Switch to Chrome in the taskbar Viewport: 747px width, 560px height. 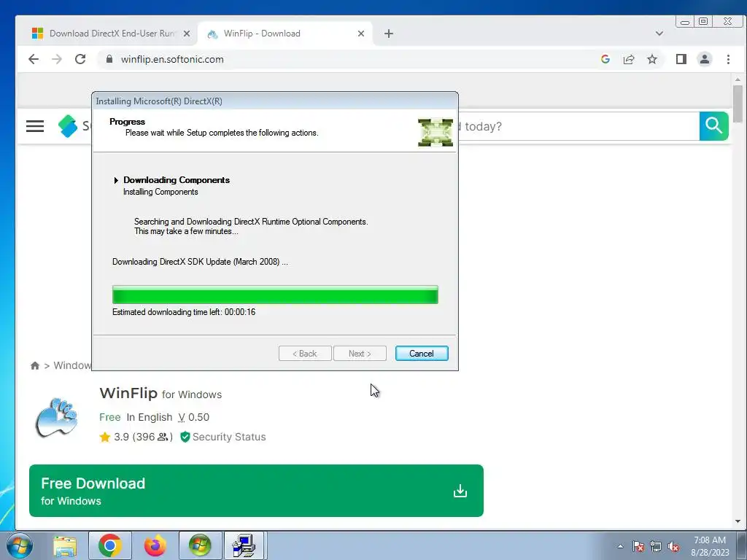(110, 545)
